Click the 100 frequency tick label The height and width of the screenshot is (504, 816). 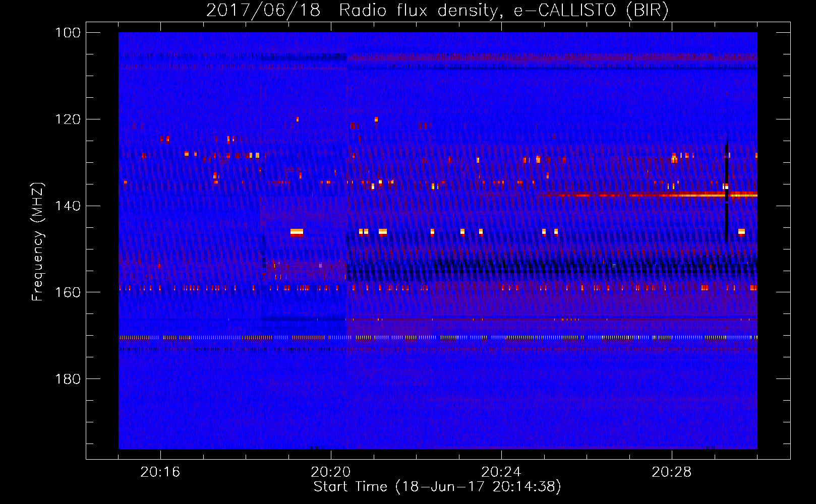pos(68,33)
